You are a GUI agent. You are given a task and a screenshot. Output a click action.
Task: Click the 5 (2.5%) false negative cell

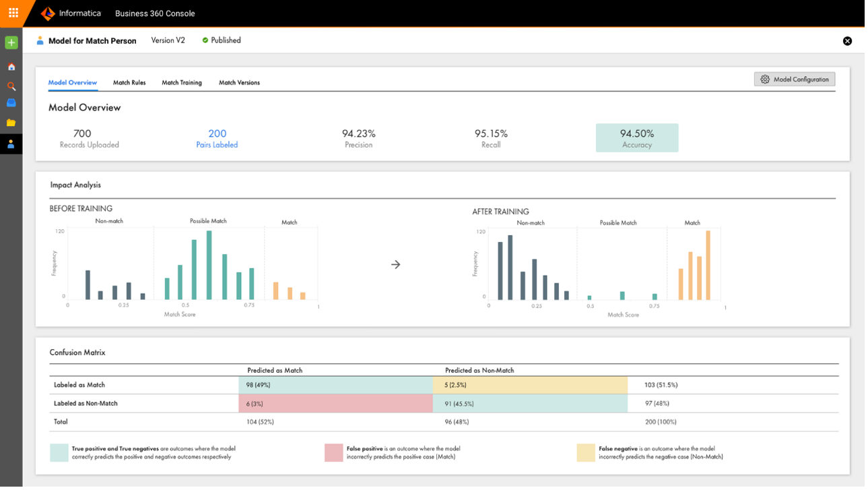click(x=530, y=385)
